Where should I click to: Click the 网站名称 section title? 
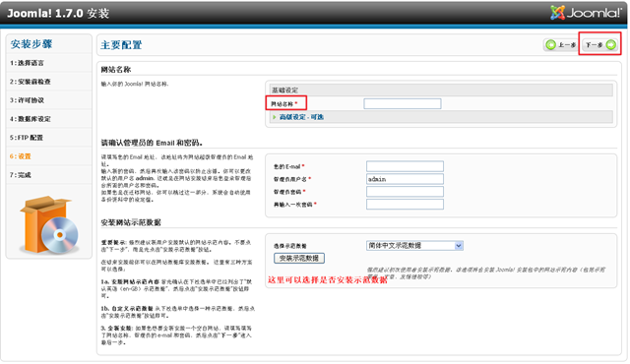(x=116, y=70)
